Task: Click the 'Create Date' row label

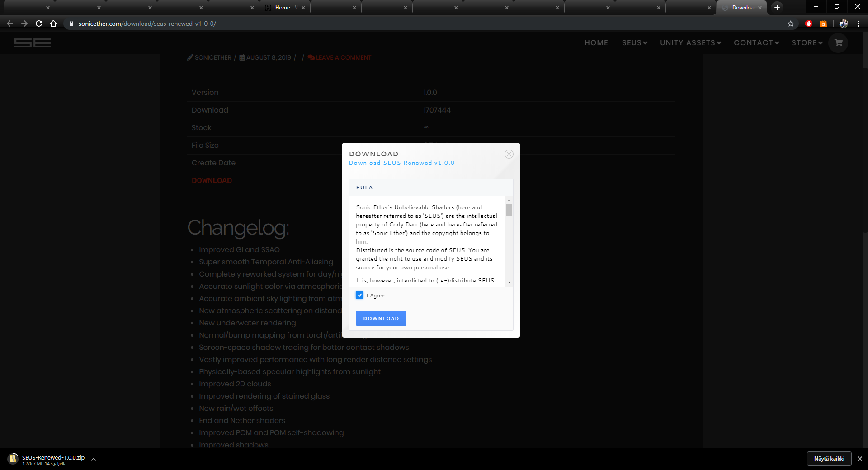Action: 213,163
